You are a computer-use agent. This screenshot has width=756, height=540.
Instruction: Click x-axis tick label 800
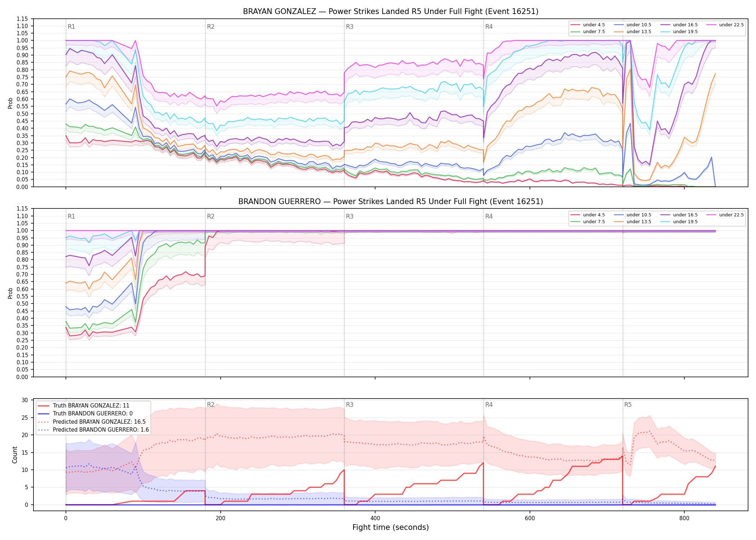[684, 518]
